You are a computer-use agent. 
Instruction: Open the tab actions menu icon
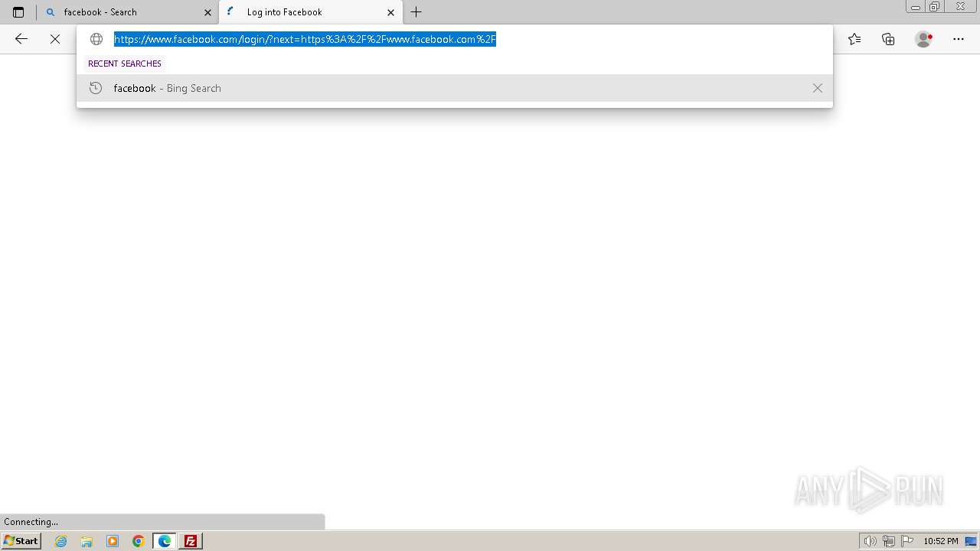(18, 12)
